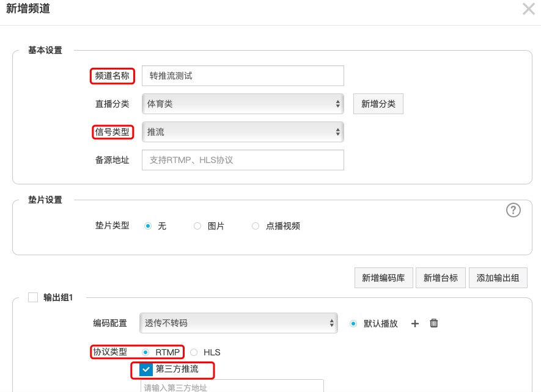
Task: Close the 新增频道 dialog
Action: pyautogui.click(x=529, y=9)
